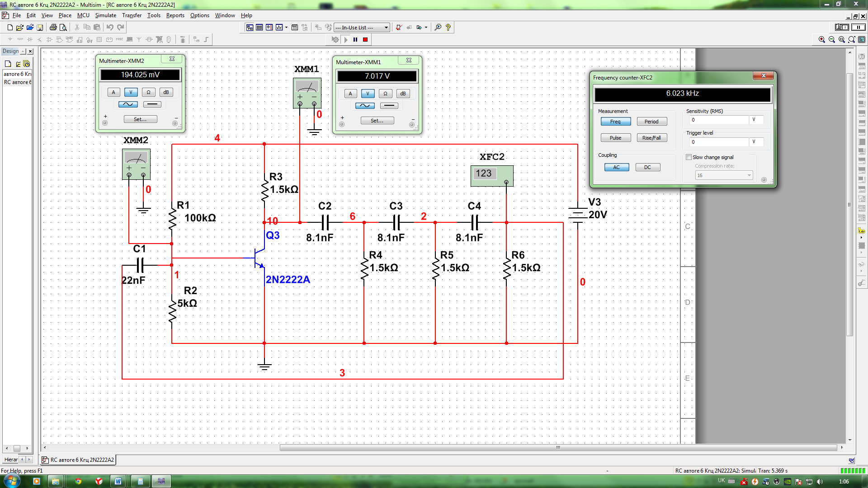
Task: Open the Transfer menu
Action: 132,15
